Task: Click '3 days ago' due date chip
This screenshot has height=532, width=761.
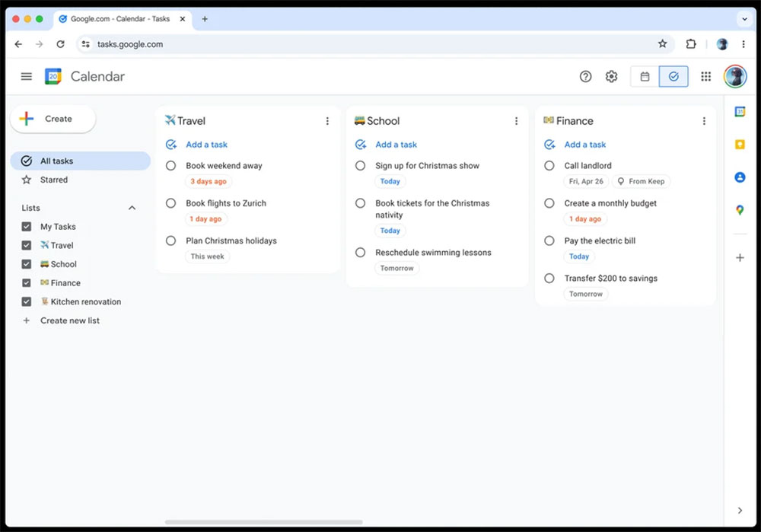Action: point(209,182)
